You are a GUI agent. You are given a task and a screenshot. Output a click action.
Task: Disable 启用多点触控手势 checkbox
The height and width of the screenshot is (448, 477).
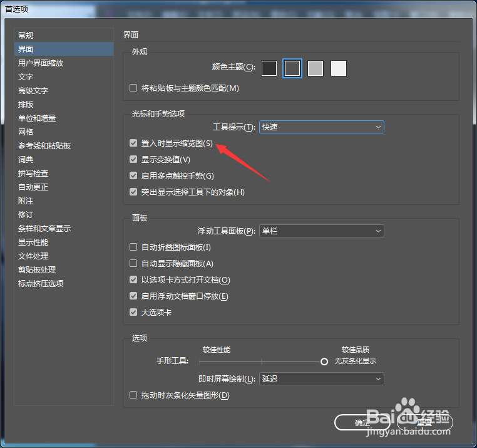(133, 175)
